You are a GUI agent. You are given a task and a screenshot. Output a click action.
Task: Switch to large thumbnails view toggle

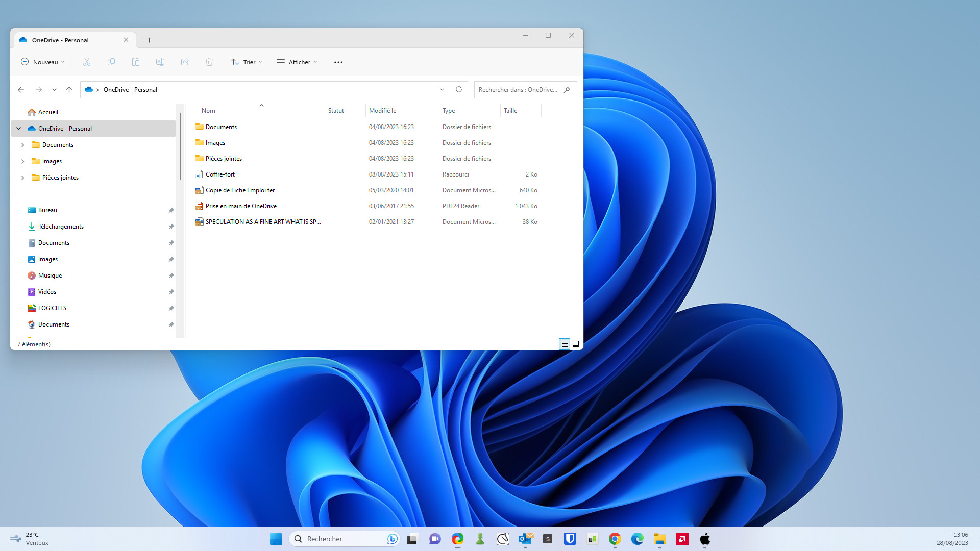(x=576, y=344)
